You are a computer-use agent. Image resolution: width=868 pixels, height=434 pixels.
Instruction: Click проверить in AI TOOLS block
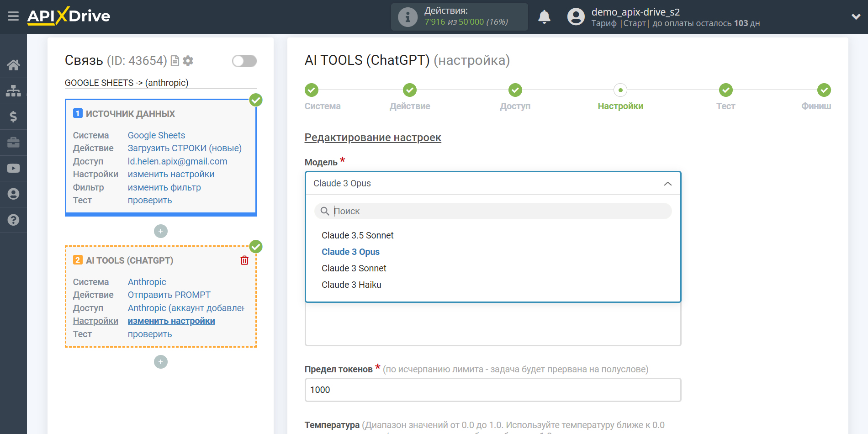click(149, 334)
